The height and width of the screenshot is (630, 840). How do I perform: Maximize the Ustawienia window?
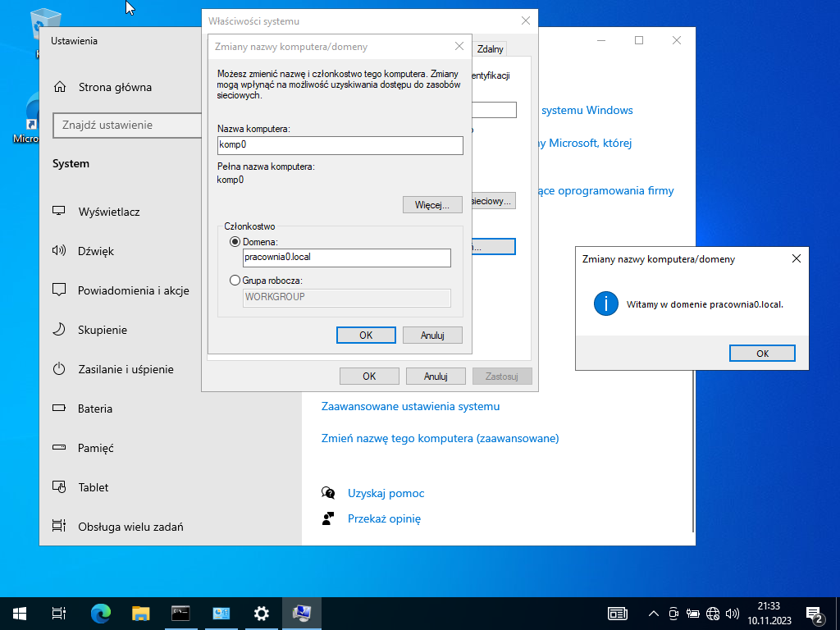tap(638, 40)
